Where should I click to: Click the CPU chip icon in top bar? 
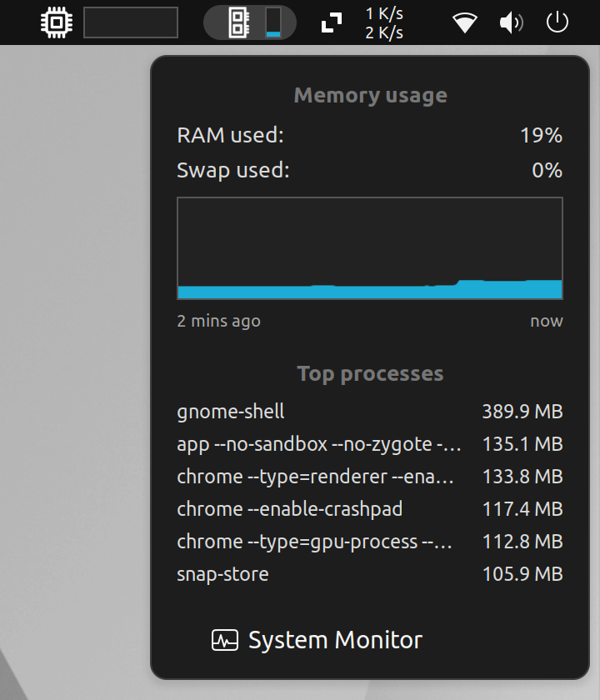(57, 22)
